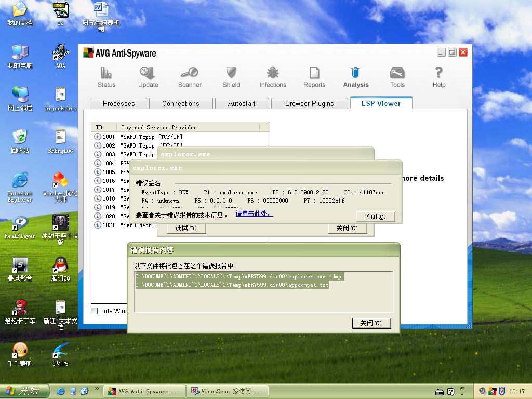Open the 我的电脑 desktop icon
The image size is (532, 399).
coord(20,56)
